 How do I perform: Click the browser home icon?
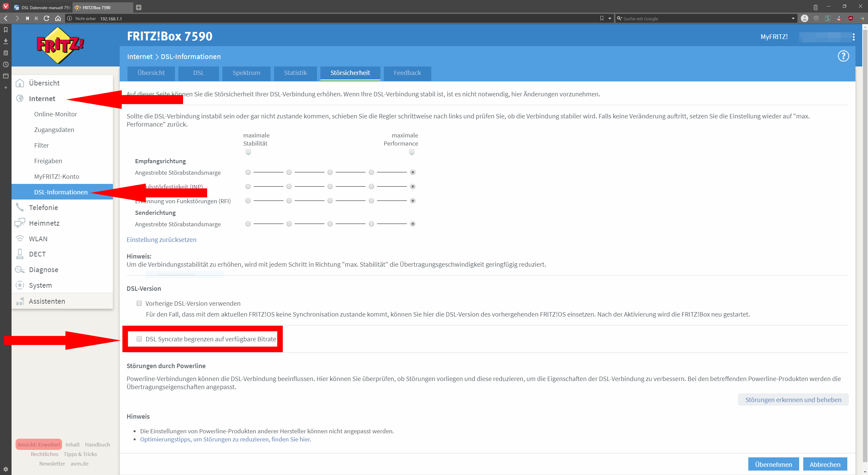tap(58, 18)
